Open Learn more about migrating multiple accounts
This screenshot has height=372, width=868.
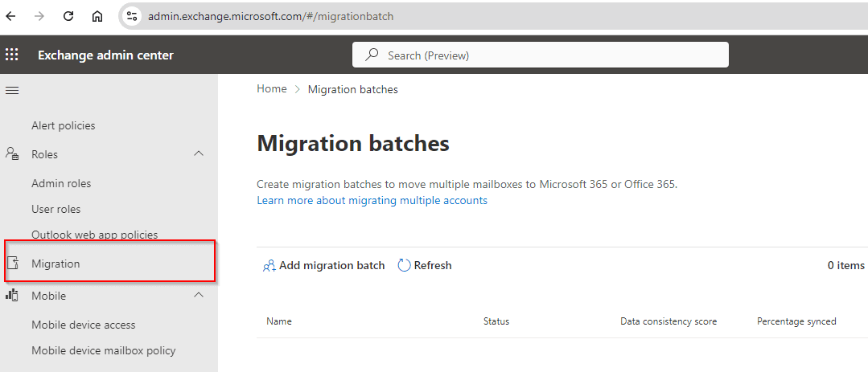tap(372, 200)
